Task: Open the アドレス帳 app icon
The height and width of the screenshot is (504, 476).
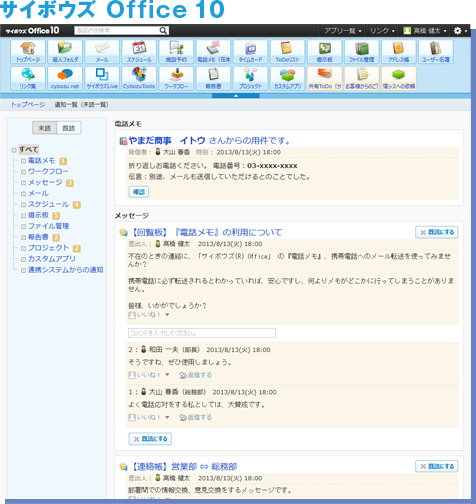Action: coord(399,52)
